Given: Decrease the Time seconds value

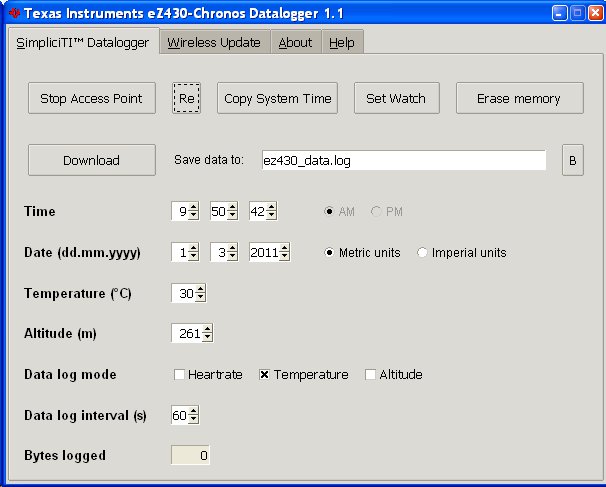Looking at the screenshot, I should click(271, 215).
